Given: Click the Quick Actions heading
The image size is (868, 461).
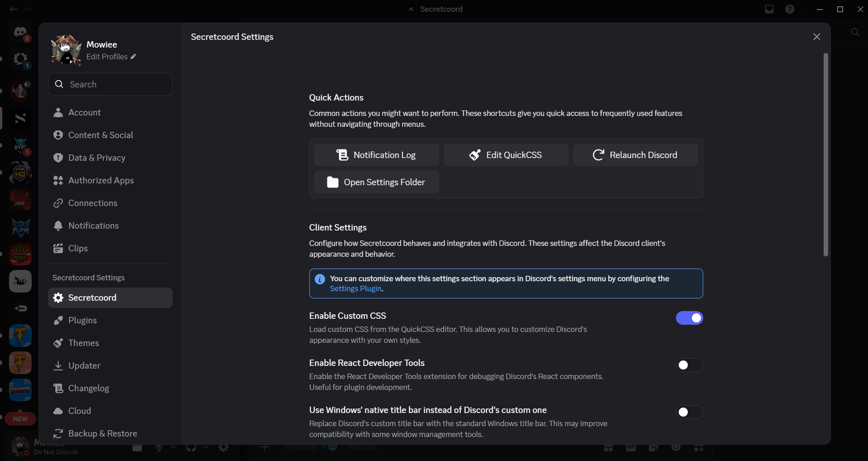Looking at the screenshot, I should 336,97.
